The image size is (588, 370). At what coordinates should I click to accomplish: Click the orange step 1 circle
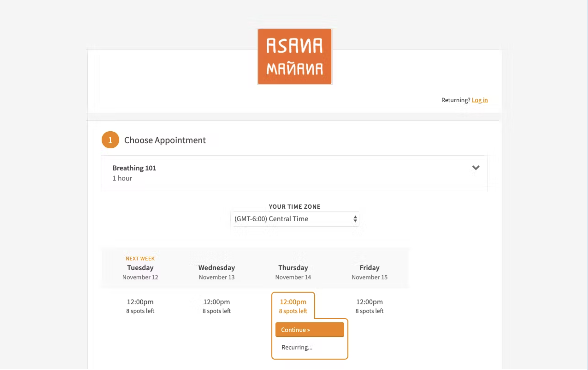click(110, 140)
